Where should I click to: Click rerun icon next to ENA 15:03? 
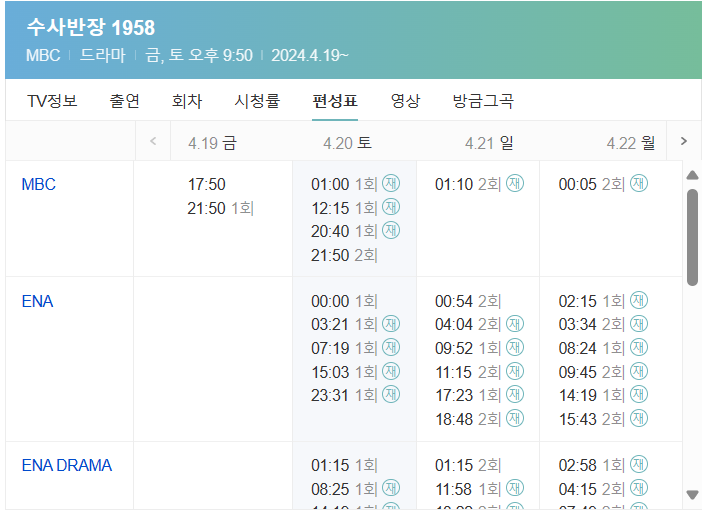[391, 371]
